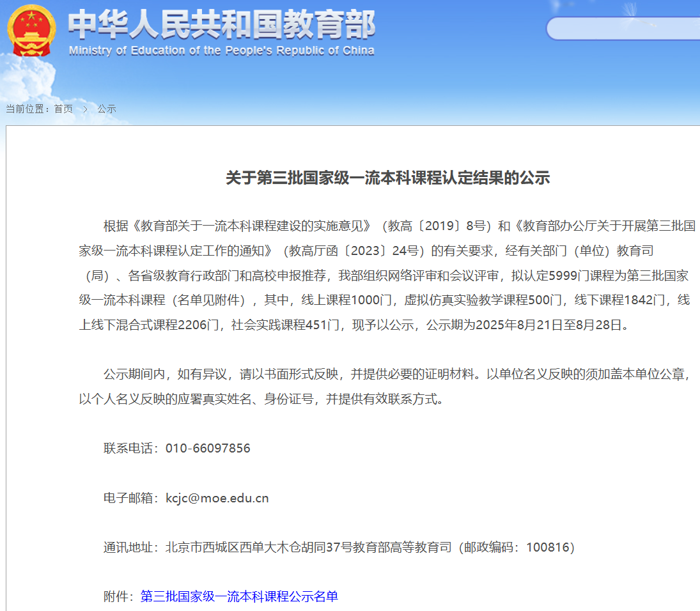Open attachment 第三批国家级一流本科课程公示名单
This screenshot has height=611, width=700.
point(239,596)
